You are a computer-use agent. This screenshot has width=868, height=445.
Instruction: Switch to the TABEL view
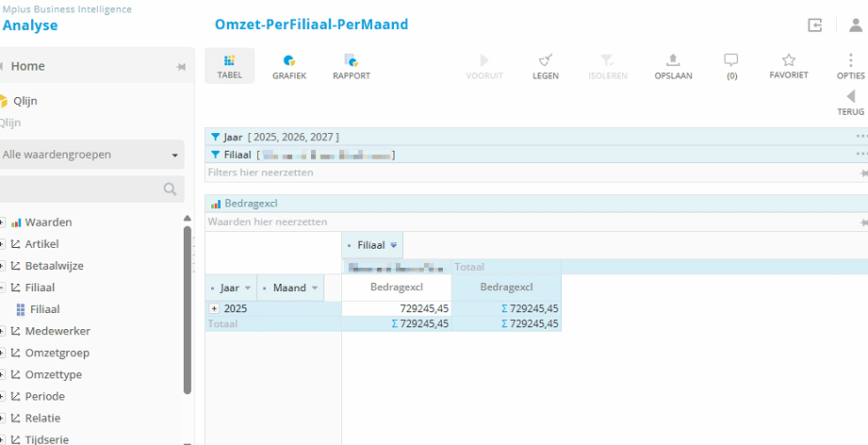229,66
